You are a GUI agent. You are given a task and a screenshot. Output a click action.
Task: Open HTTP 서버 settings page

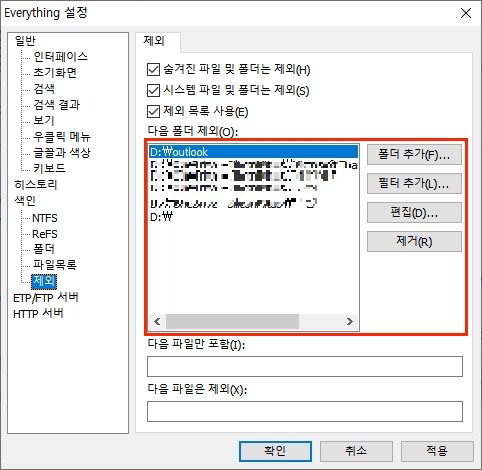point(38,314)
